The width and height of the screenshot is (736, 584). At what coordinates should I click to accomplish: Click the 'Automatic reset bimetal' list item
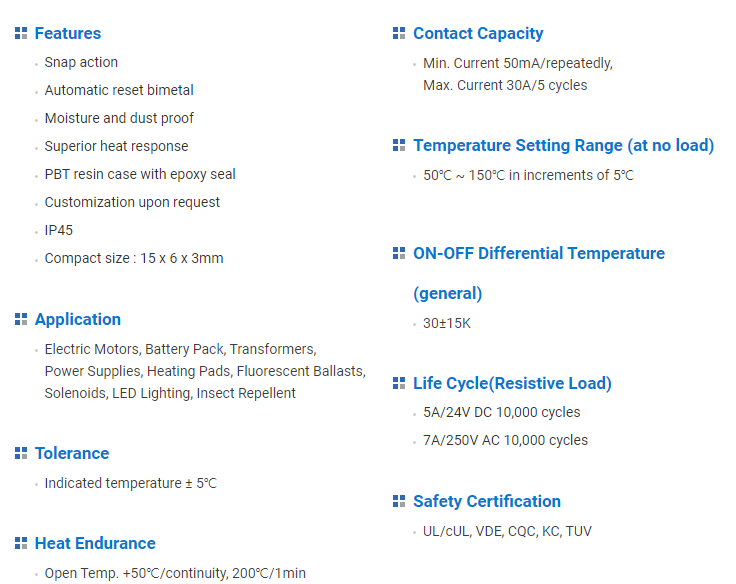click(119, 90)
